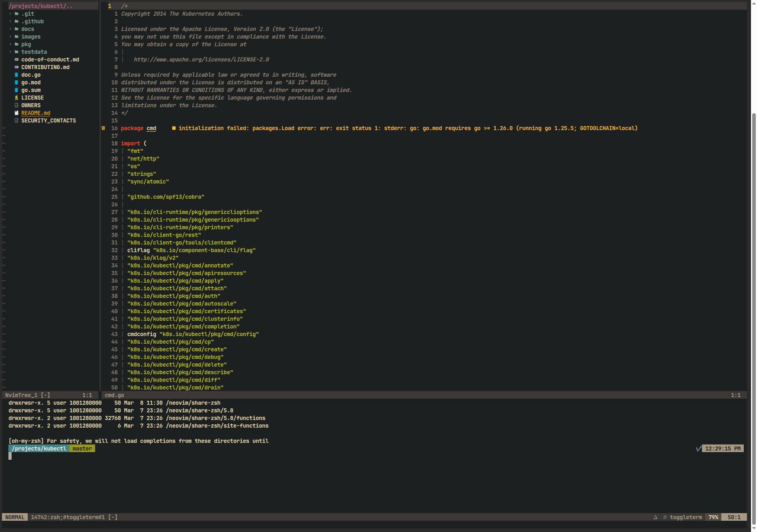
Task: Click the Apache license URL on line 7
Action: [201, 59]
